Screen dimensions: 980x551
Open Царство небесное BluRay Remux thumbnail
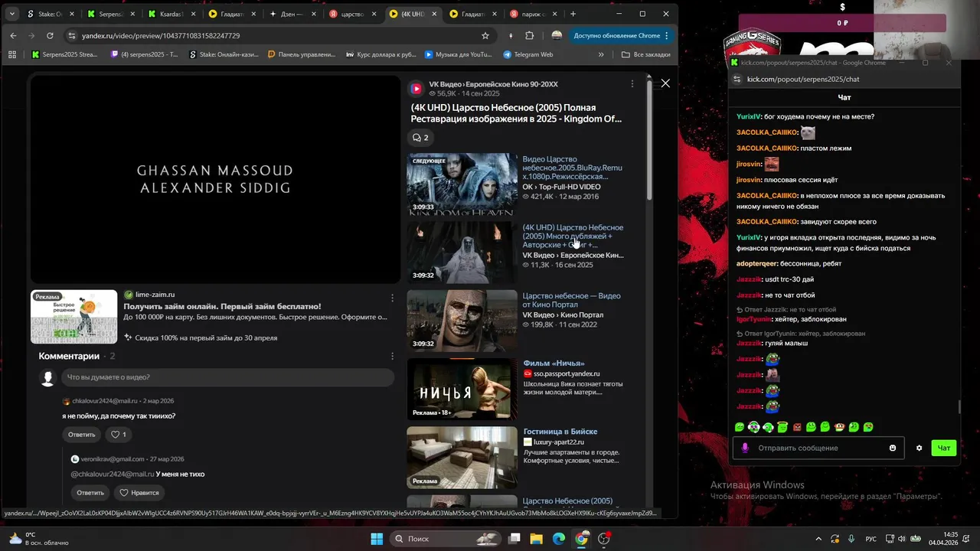click(462, 184)
